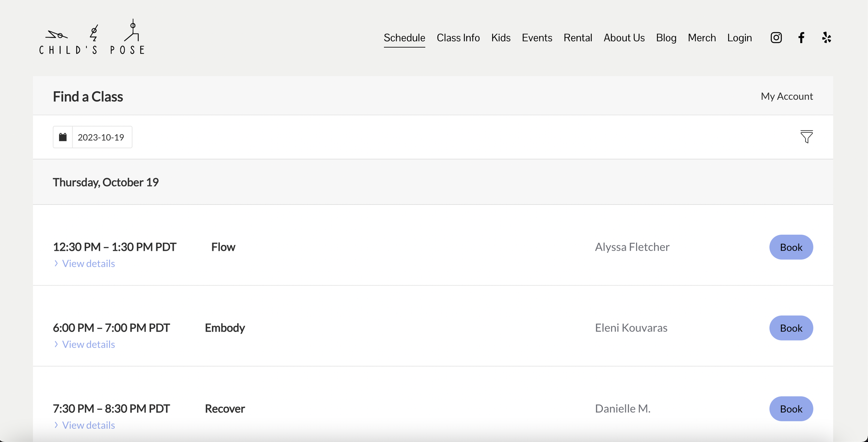Book the Embody class with Eleni Kouvaras

(791, 328)
